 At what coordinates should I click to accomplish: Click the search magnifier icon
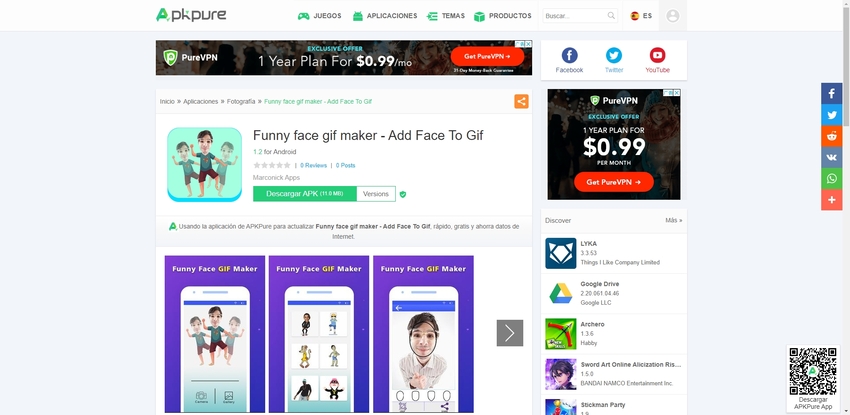pyautogui.click(x=611, y=16)
